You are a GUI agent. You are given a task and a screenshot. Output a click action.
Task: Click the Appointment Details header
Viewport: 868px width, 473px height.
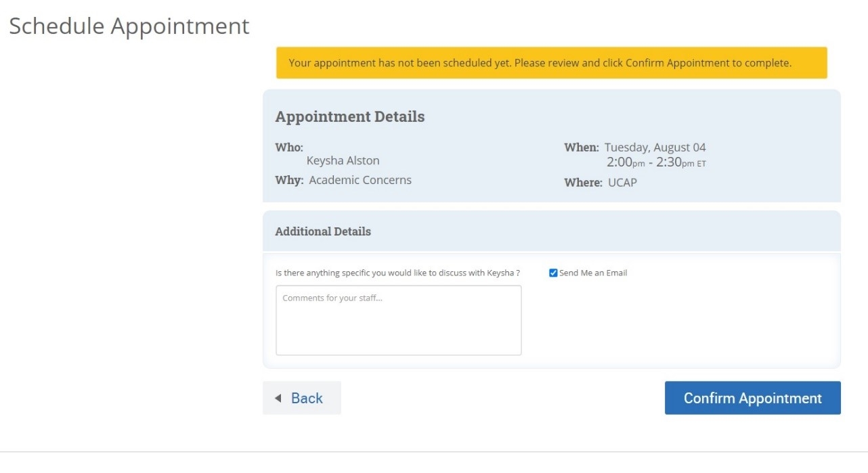click(x=349, y=116)
